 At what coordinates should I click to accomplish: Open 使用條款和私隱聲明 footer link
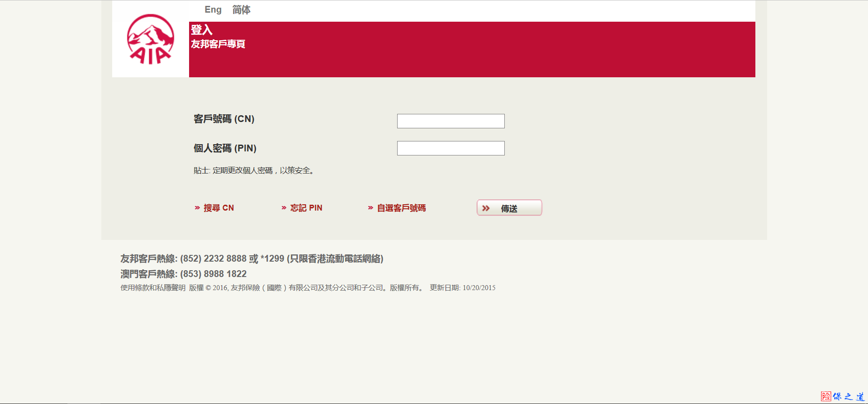click(x=153, y=288)
